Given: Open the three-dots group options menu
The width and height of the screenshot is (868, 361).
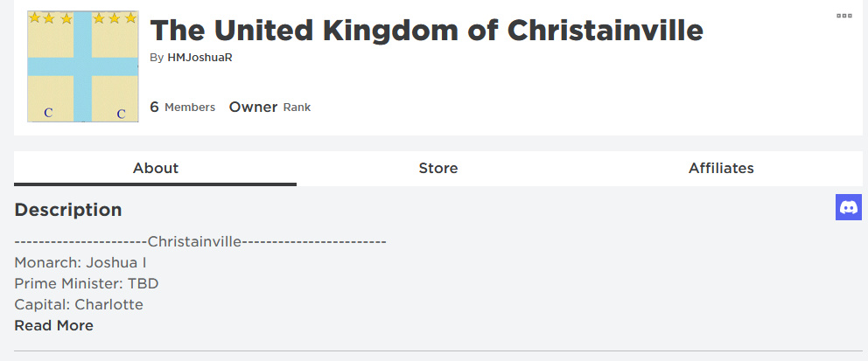Looking at the screenshot, I should (x=843, y=16).
